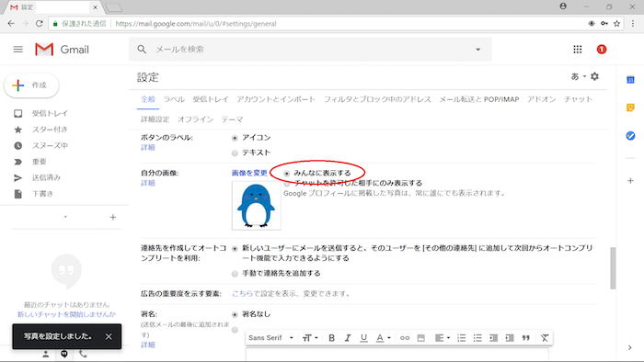The image size is (644, 362).
Task: Open the Google apps grid
Action: (x=578, y=50)
